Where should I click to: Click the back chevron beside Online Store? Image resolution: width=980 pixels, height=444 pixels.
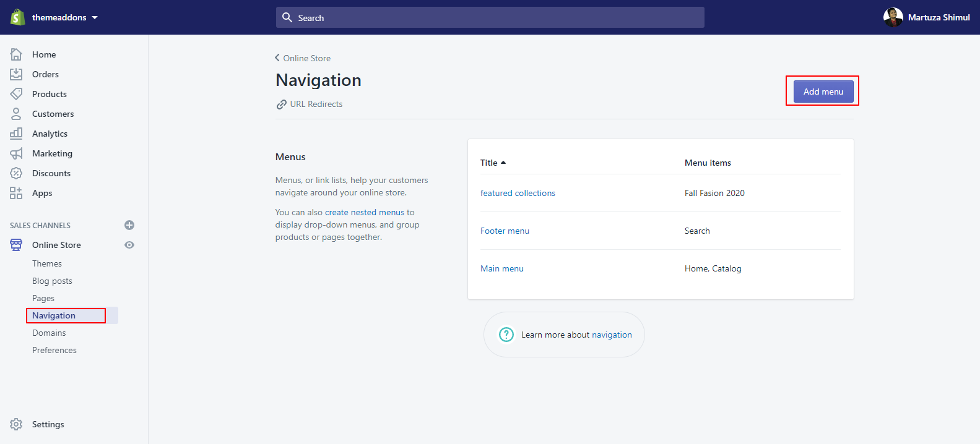(x=277, y=58)
